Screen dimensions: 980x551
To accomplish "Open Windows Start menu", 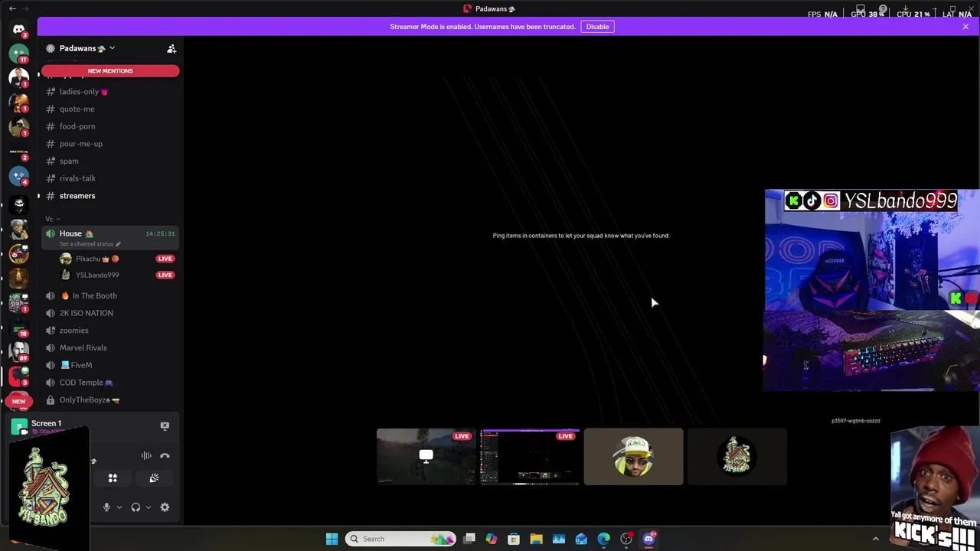I will pos(332,539).
